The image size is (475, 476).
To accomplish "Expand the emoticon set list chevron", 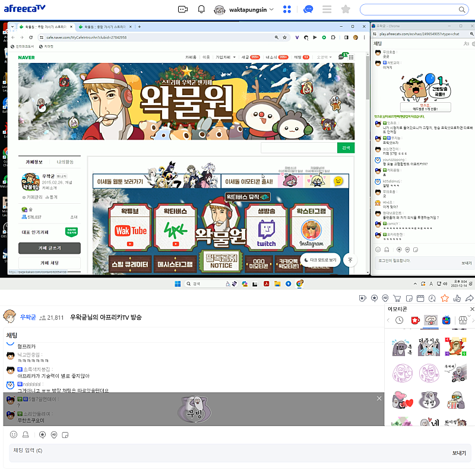I will tap(469, 316).
